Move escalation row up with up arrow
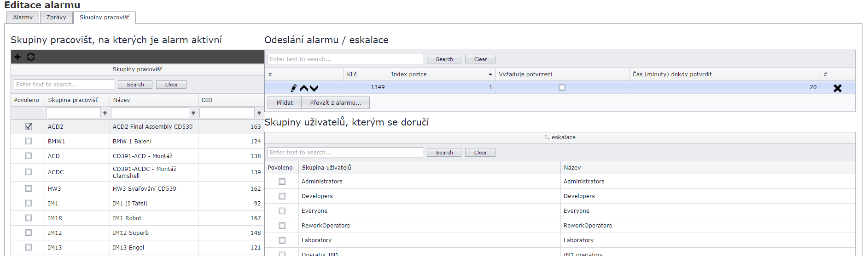The height and width of the screenshot is (256, 868). 304,88
